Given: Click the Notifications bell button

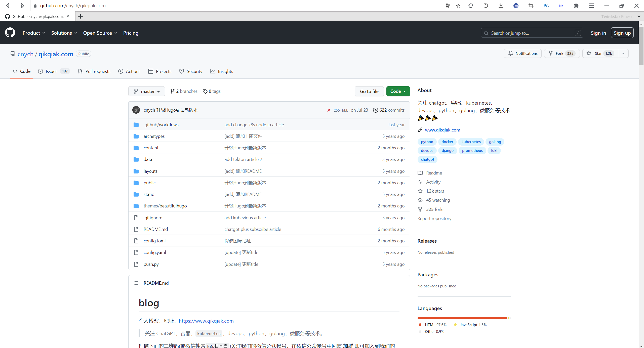Looking at the screenshot, I should 523,53.
